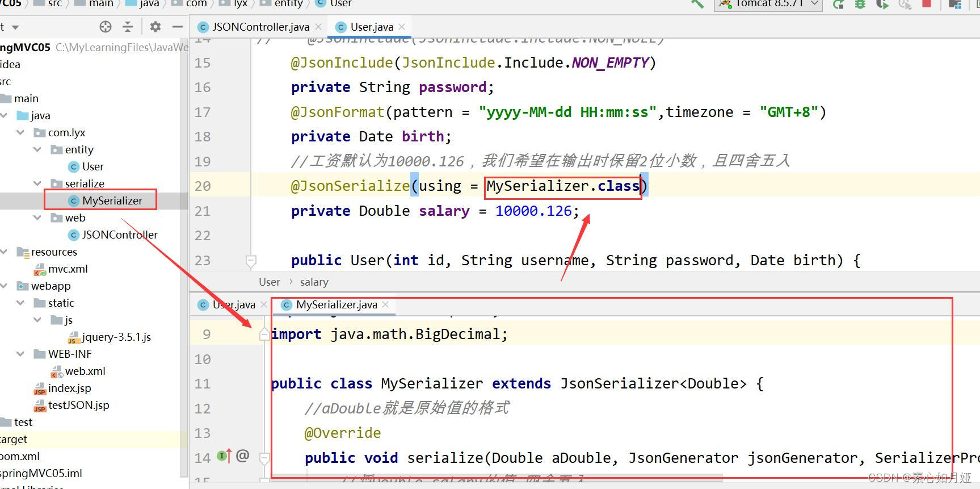The image size is (980, 489).
Task: Click the @ annotation gutter icon on line 14
Action: (x=243, y=455)
